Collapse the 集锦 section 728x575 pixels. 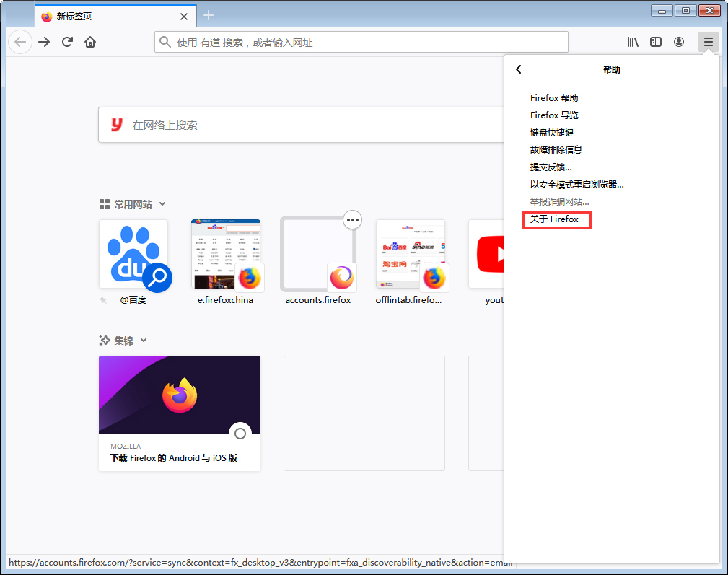tap(144, 340)
